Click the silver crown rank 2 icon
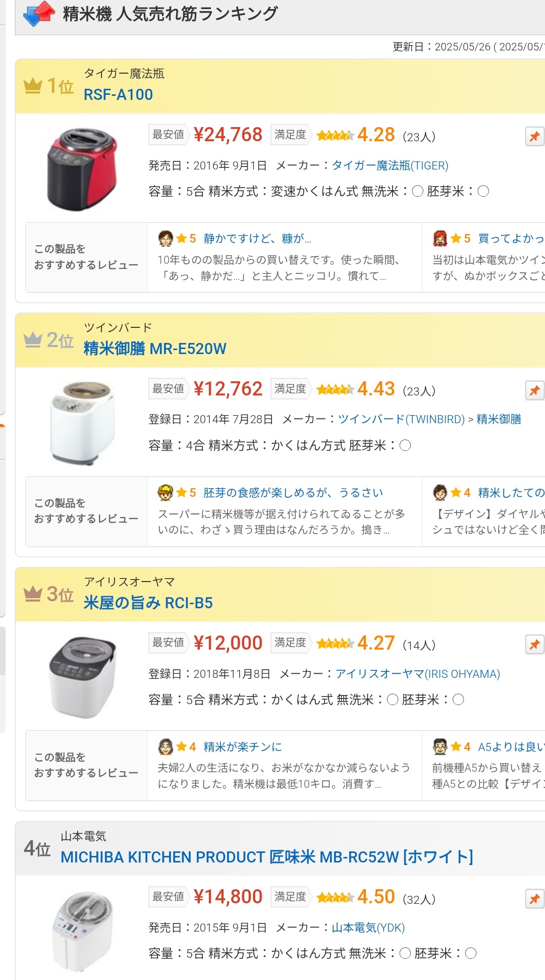Image resolution: width=545 pixels, height=980 pixels. (x=33, y=340)
